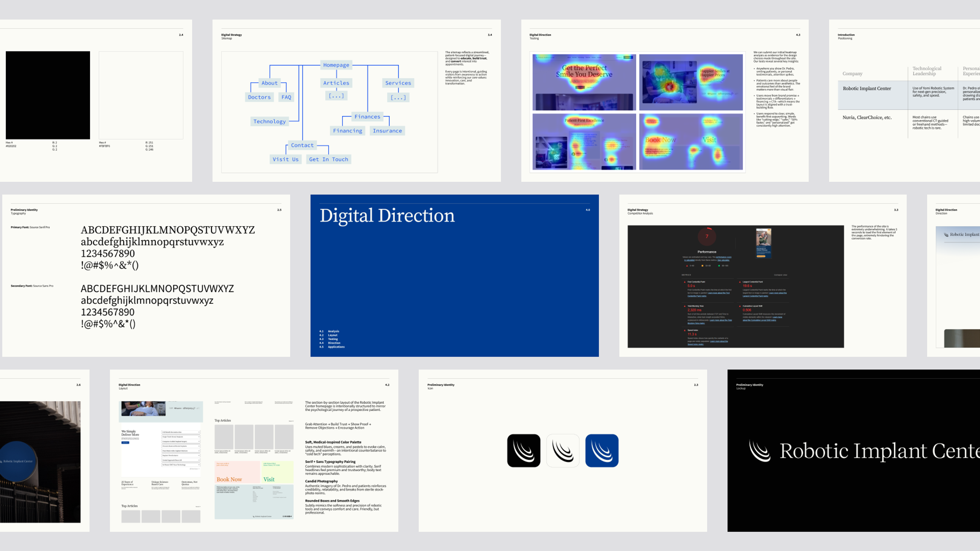
Task: Select the off-white #FBFBF6 color swatch
Action: pyautogui.click(x=141, y=95)
